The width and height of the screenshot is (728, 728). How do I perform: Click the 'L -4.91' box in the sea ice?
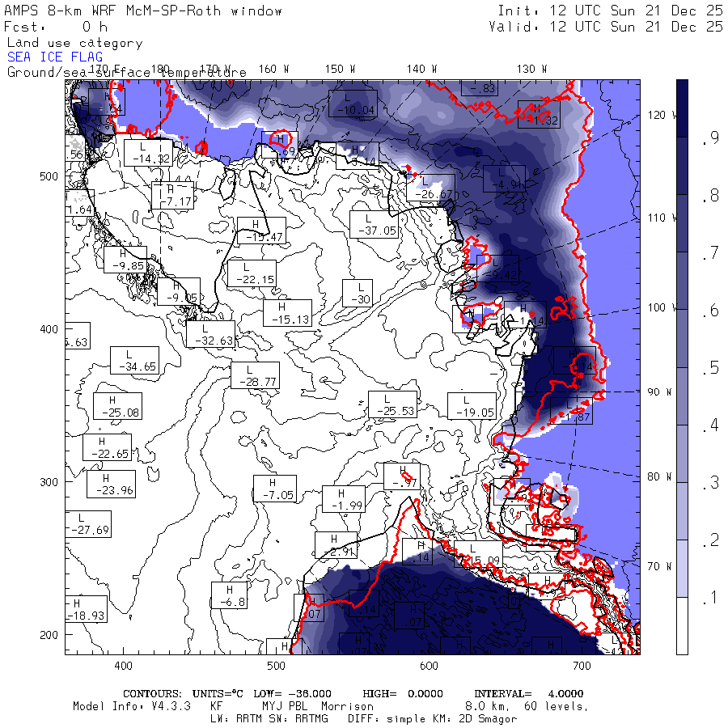click(x=504, y=178)
